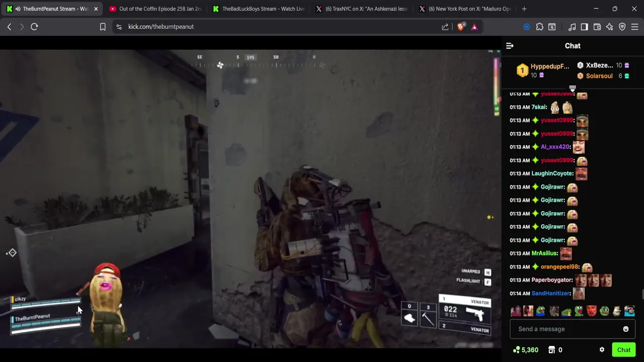This screenshot has height=362, width=644.
Task: Click username AI_xxx420 in chat
Action: (x=555, y=147)
